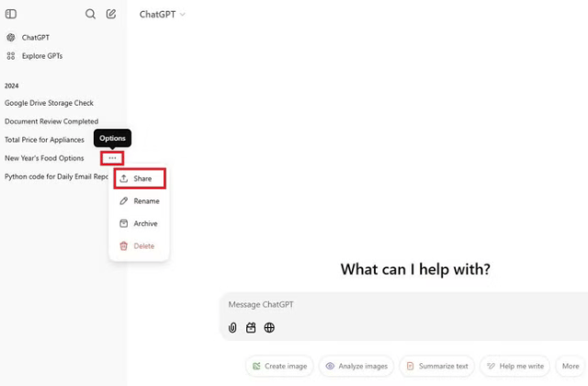The height and width of the screenshot is (386, 588).
Task: Click the grid icon beside Explore GPTs
Action: pyautogui.click(x=11, y=56)
